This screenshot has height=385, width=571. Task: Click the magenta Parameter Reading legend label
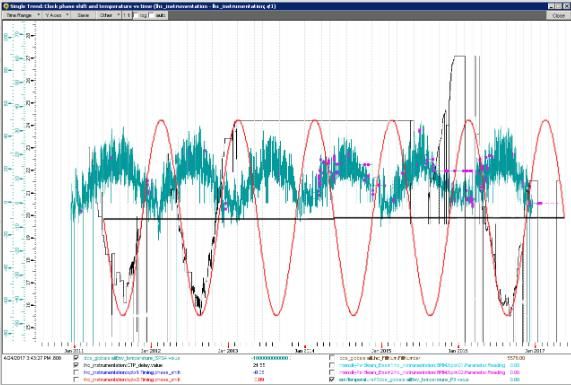[422, 372]
